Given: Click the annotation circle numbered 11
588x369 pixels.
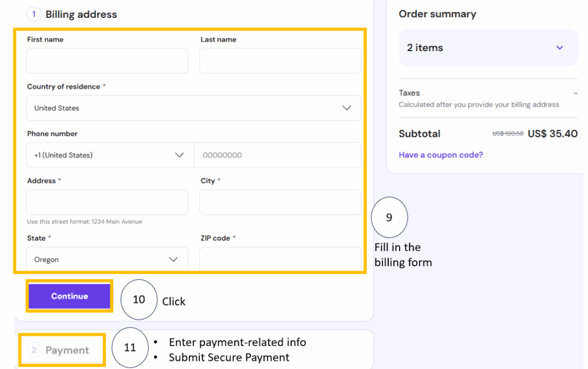Looking at the screenshot, I should click(130, 348).
